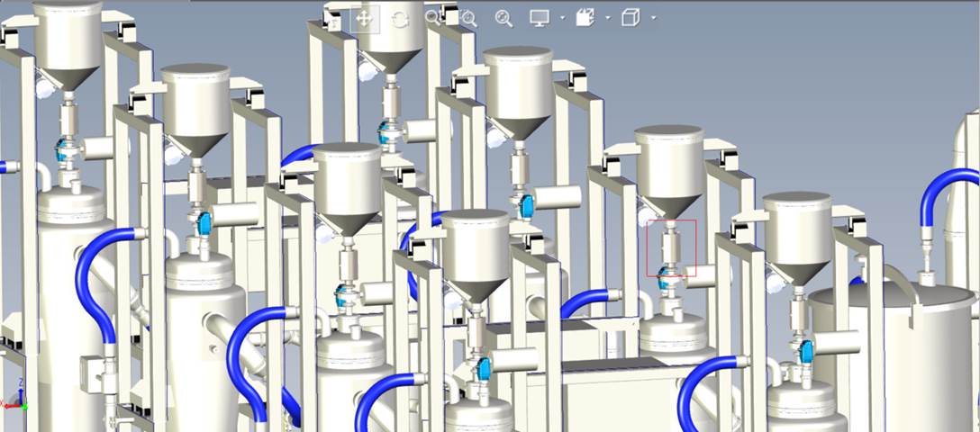Click cone of the red-boxed hopper
Screen dimensions: 980x432
(x=668, y=206)
